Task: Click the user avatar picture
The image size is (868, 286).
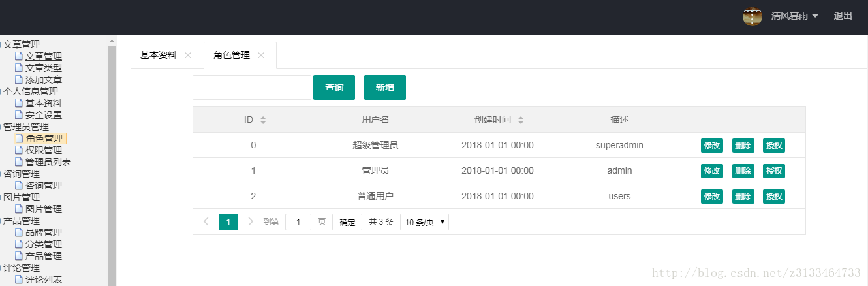Action: [x=752, y=16]
